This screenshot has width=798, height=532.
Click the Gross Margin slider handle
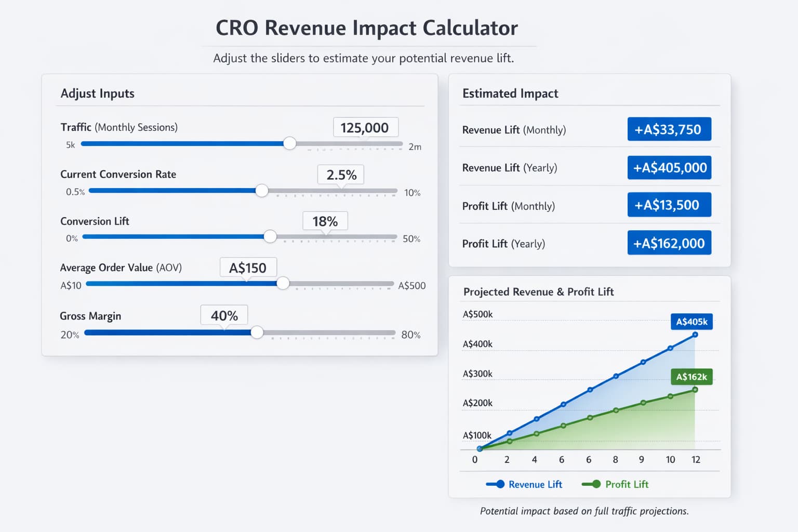click(257, 332)
